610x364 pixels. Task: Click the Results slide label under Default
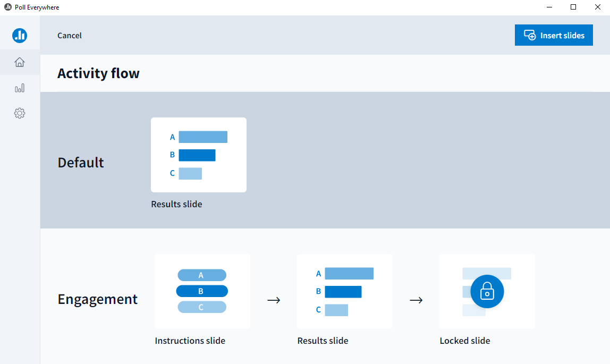pyautogui.click(x=176, y=204)
